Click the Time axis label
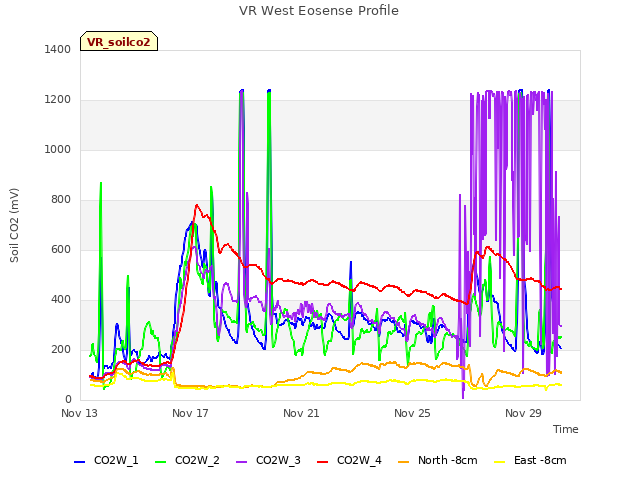640x480 pixels. click(x=566, y=429)
